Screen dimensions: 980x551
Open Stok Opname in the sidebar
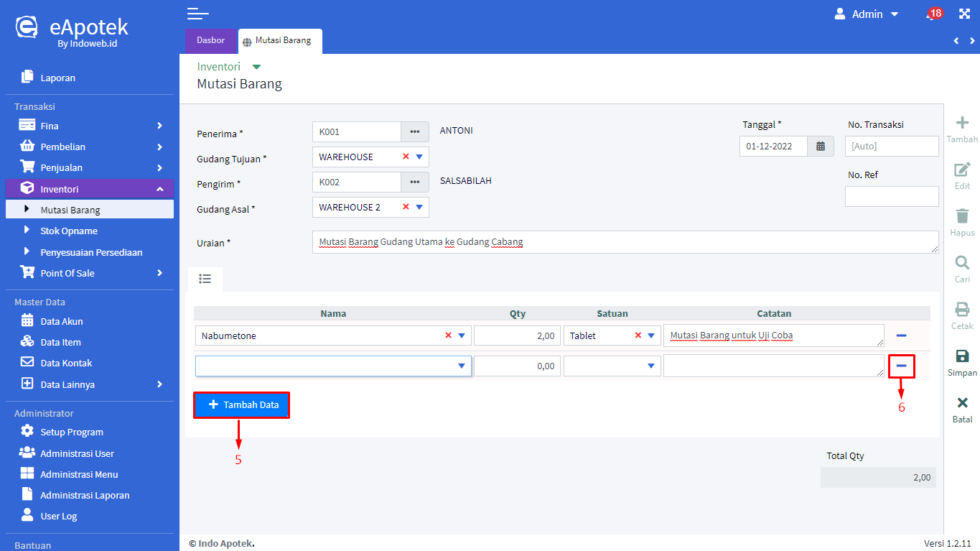coord(69,231)
